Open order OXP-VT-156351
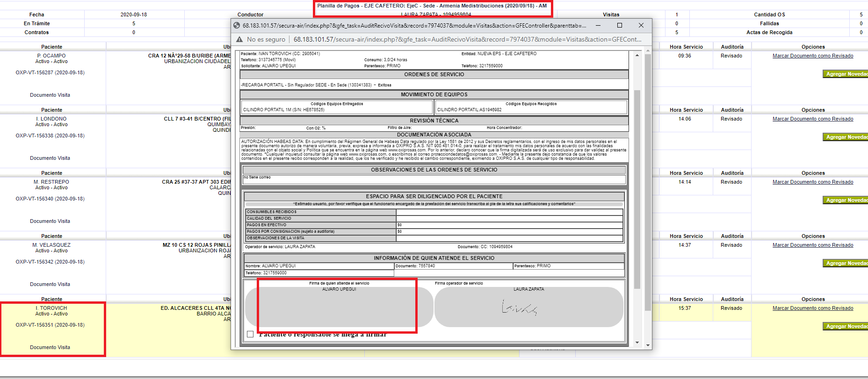 [50, 325]
